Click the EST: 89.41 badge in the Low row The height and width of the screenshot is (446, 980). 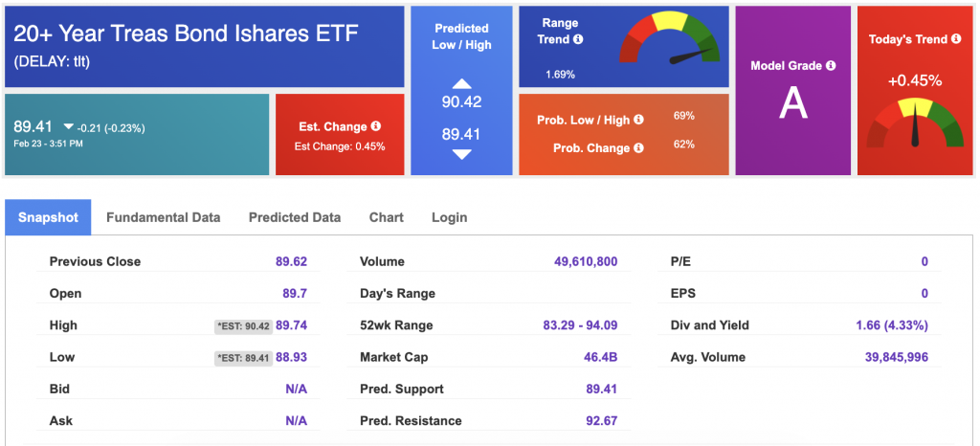(x=243, y=358)
